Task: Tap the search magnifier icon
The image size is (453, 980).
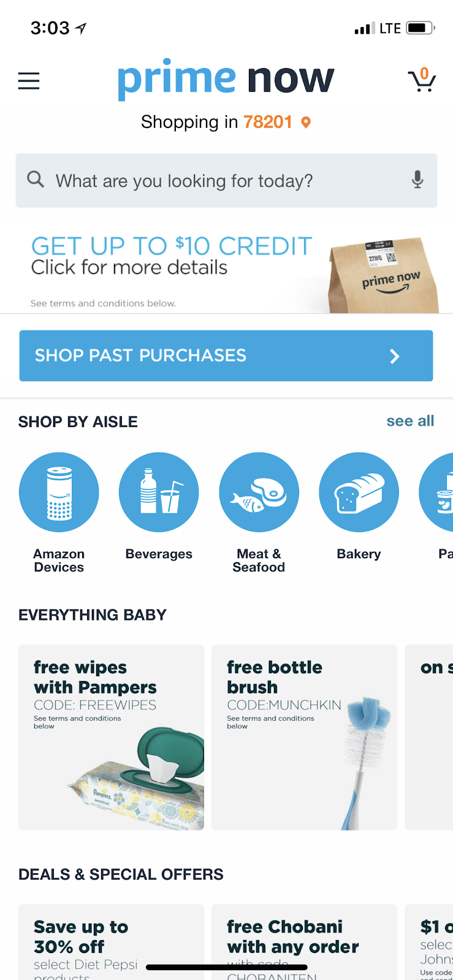Action: [36, 179]
